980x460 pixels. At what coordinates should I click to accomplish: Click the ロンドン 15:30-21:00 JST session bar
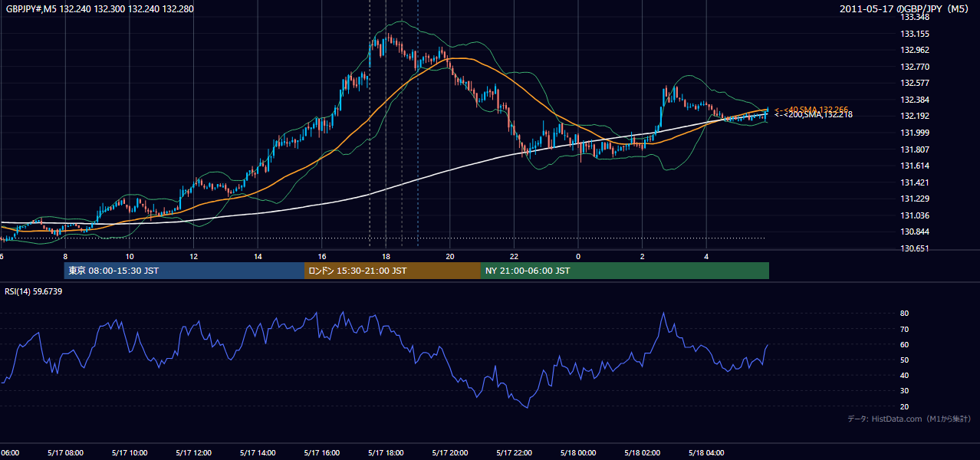[393, 271]
